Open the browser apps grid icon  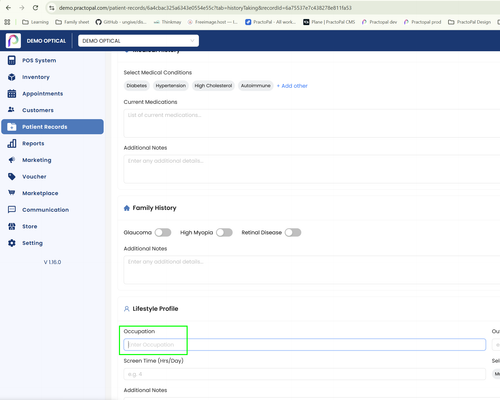point(7,22)
